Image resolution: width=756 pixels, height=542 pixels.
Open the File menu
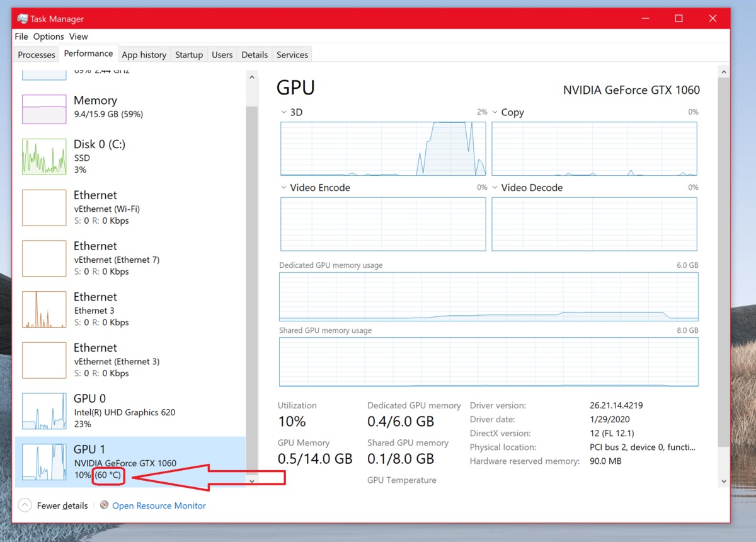[21, 37]
